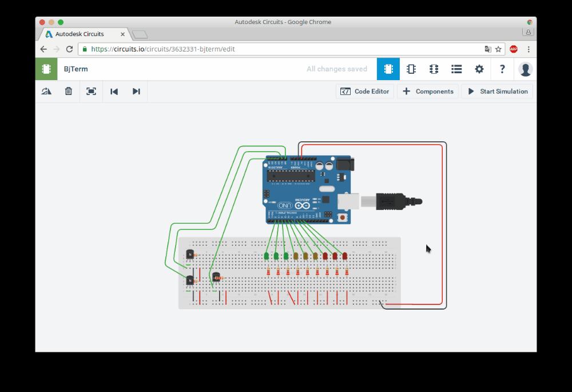
Task: Open the translate page icon
Action: coord(488,49)
